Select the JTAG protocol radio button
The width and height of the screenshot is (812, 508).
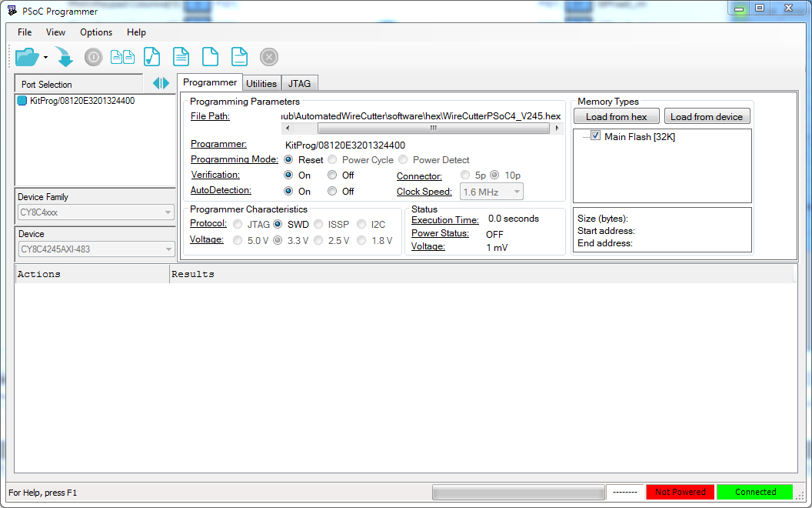[x=237, y=225]
